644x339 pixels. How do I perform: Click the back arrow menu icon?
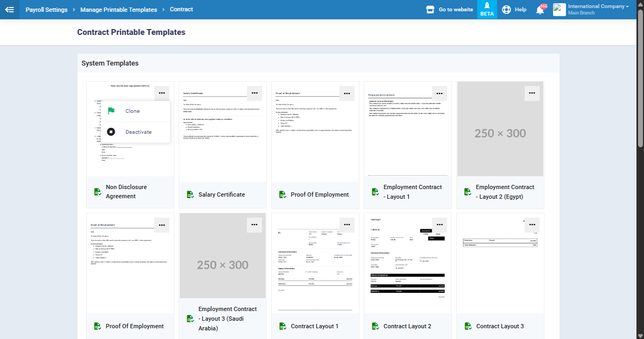9,10
